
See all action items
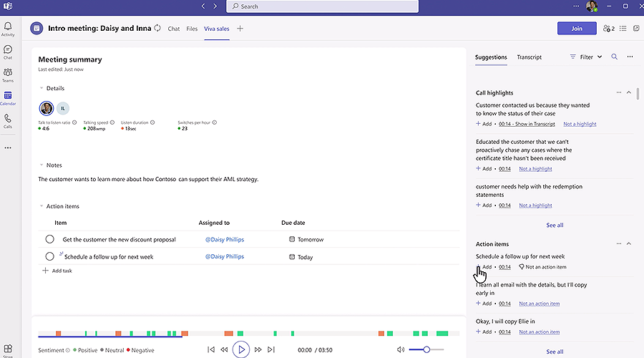[x=555, y=352]
